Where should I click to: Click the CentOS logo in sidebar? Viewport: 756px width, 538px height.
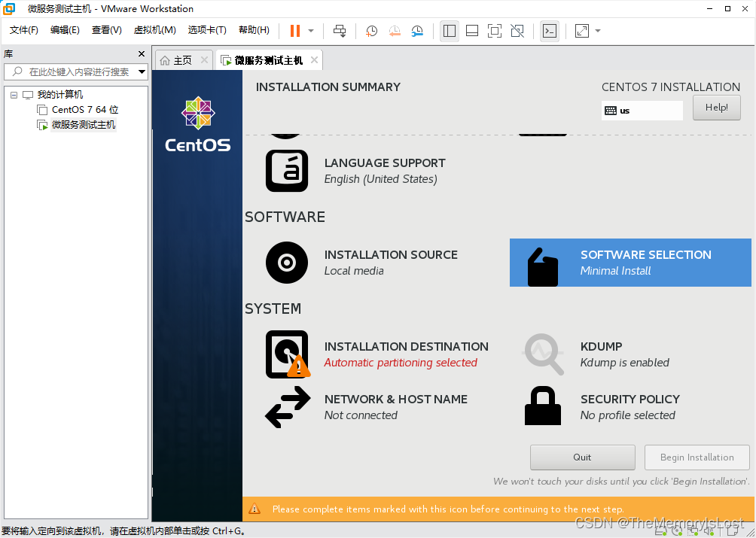pos(198,124)
